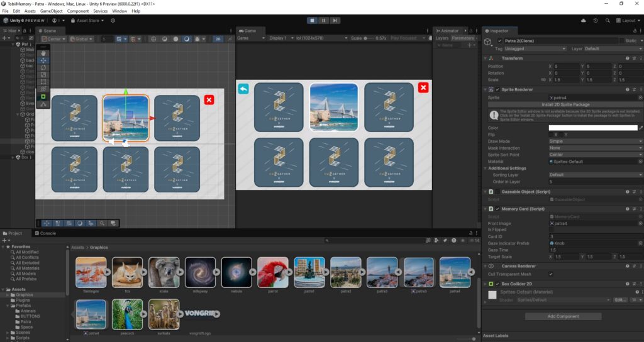
Task: Click the Step frame button
Action: [x=336, y=20]
